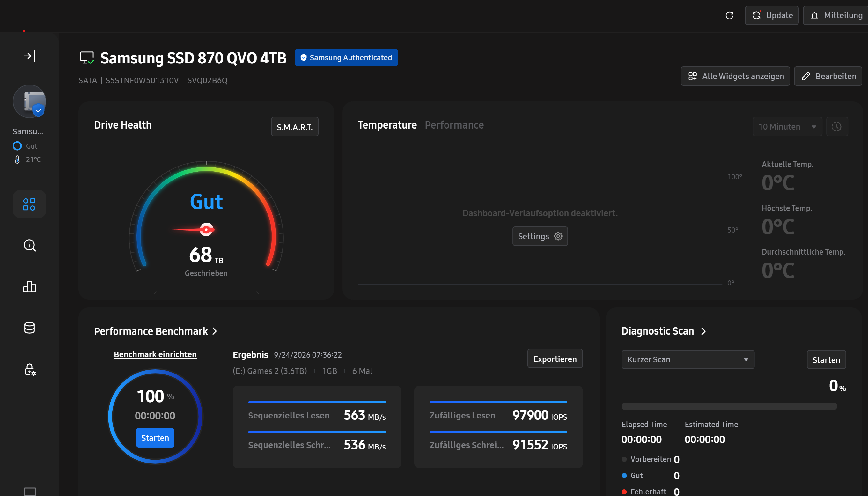
Task: Open the Kurzer Scan dropdown
Action: pyautogui.click(x=688, y=359)
